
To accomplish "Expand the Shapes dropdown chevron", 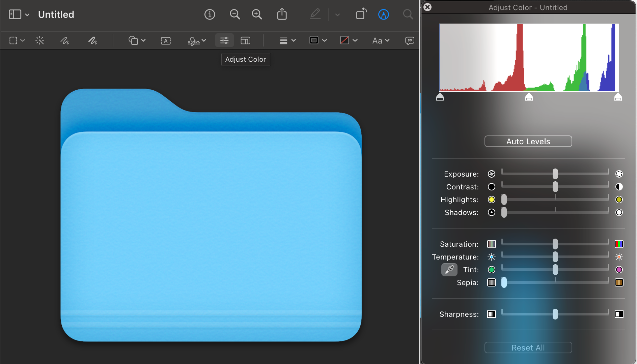I will point(143,41).
